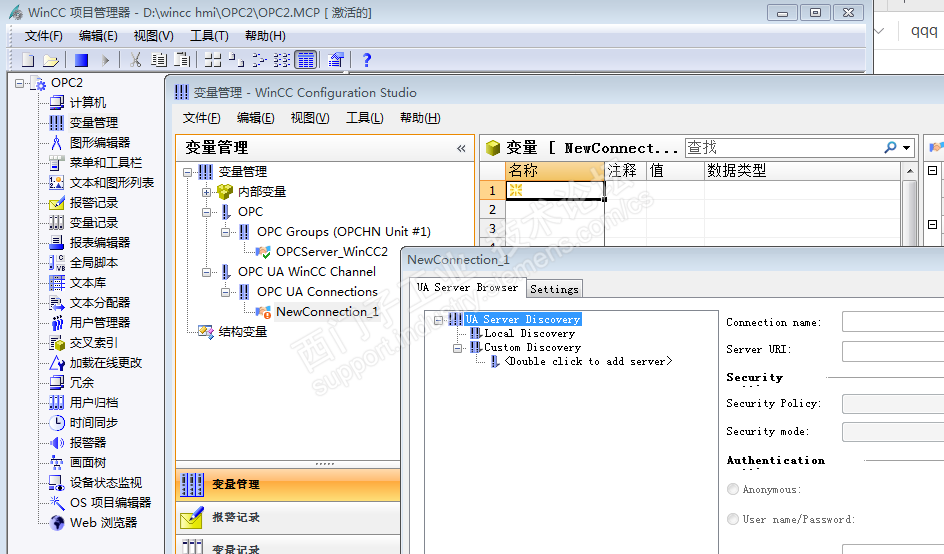The image size is (944, 554).
Task: Click the Open project folder icon
Action: coord(51,60)
